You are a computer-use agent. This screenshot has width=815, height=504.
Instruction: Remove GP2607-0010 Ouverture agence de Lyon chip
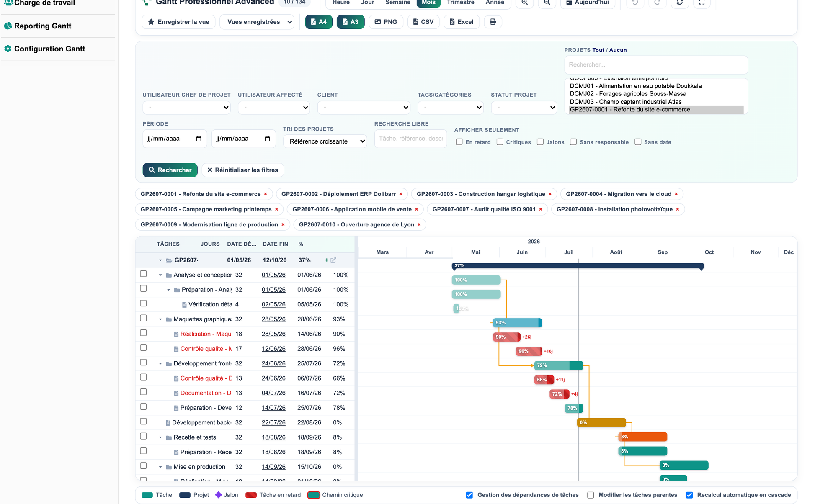tap(419, 225)
